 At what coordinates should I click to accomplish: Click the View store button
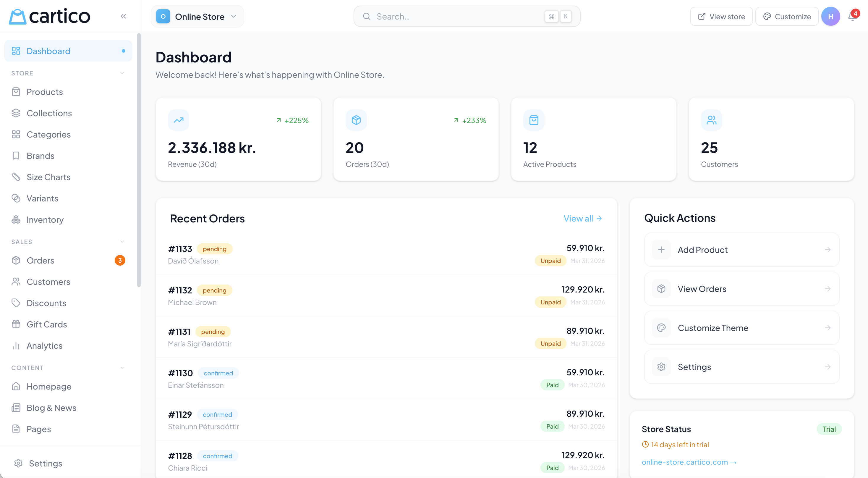point(721,16)
